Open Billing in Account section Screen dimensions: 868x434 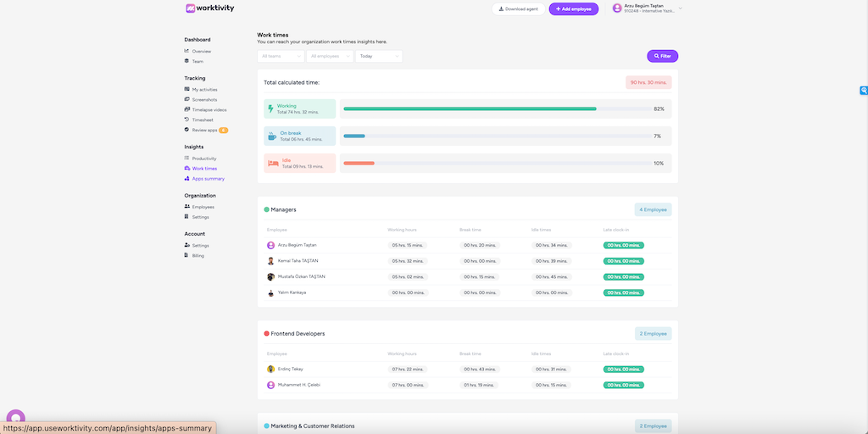(198, 255)
